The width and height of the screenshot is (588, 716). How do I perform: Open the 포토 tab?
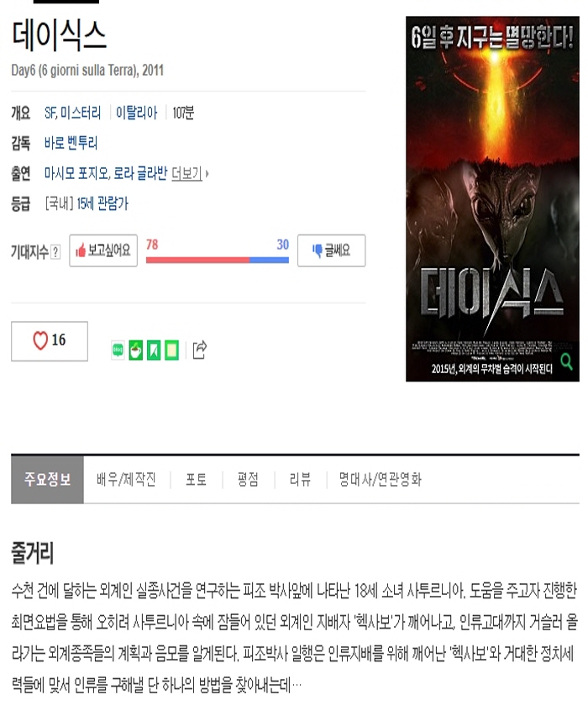(x=197, y=480)
